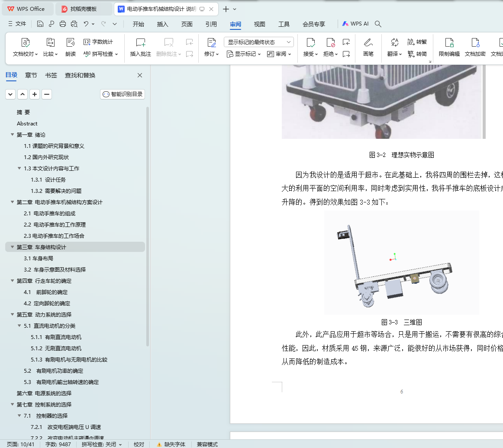Open the 文件 menu
This screenshot has width=503, height=448.
coord(17,24)
